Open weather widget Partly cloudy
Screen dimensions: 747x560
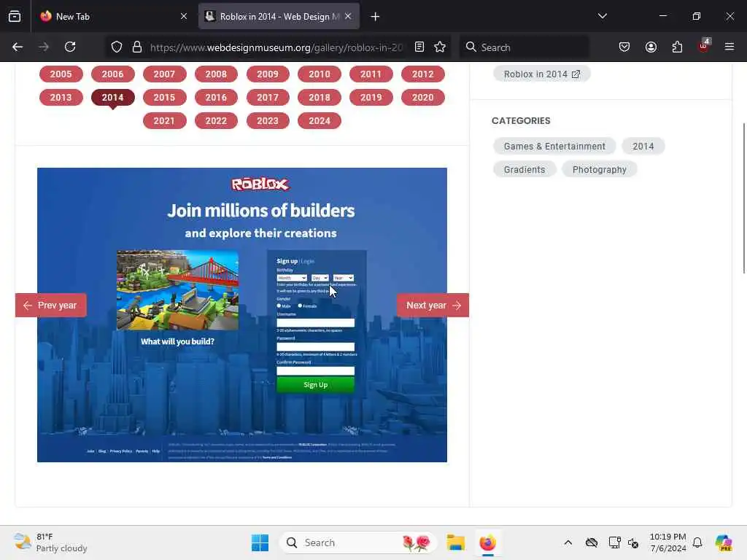(50, 542)
